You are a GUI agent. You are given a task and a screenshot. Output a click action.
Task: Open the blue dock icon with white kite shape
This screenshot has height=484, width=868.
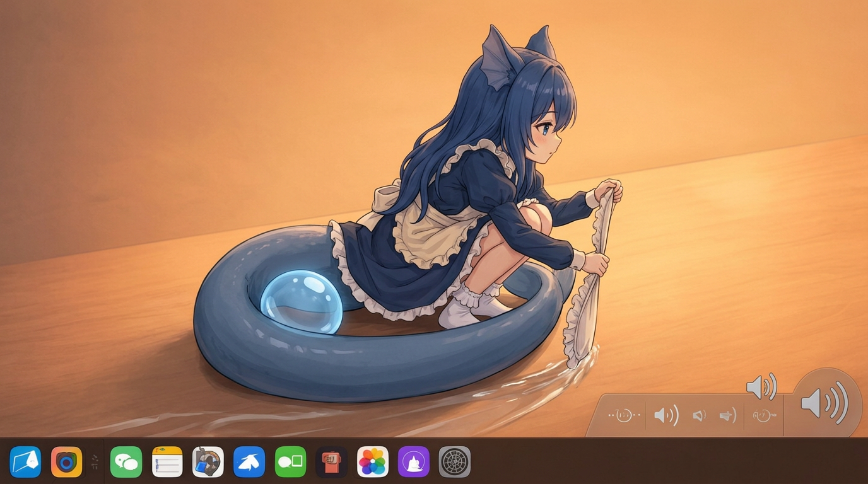pos(25,462)
